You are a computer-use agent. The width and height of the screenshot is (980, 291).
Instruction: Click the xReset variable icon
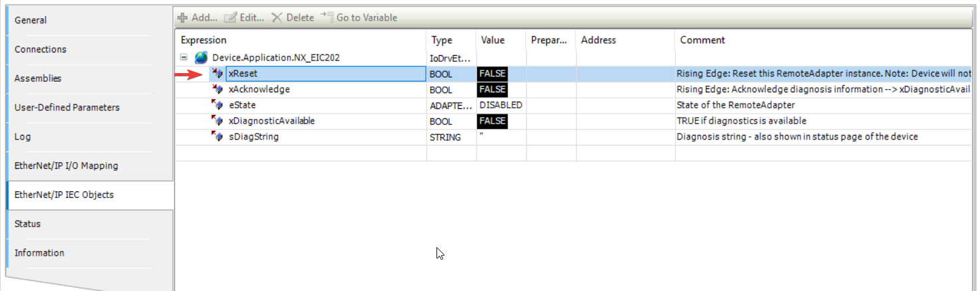click(217, 74)
